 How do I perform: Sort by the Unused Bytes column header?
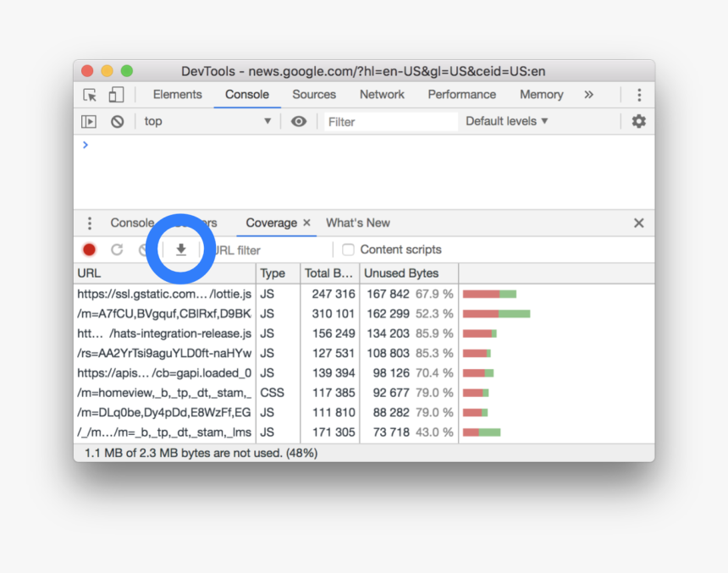(x=409, y=273)
